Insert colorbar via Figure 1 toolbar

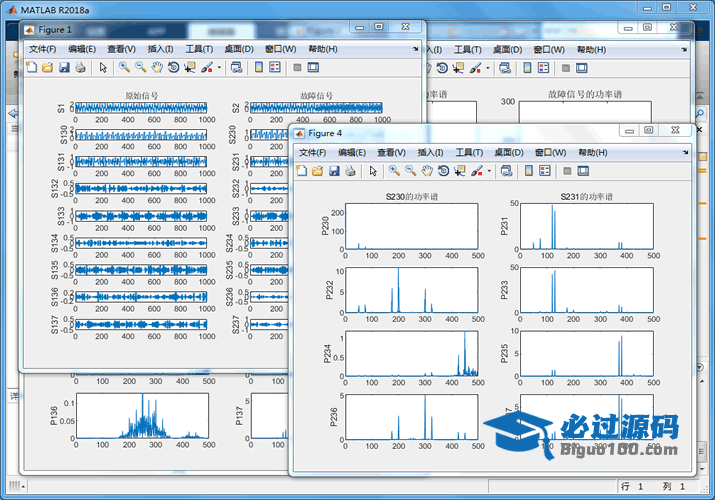pos(259,67)
